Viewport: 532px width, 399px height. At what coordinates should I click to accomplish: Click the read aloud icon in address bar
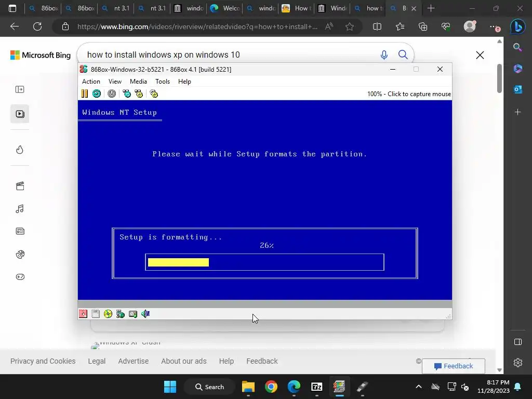329,26
